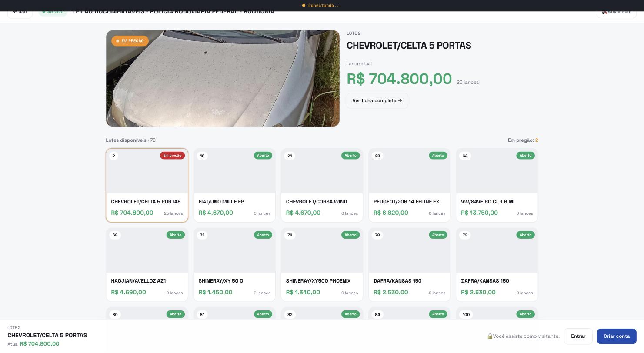Click lot number 68 chip
Image resolution: width=644 pixels, height=353 pixels.
tap(115, 235)
